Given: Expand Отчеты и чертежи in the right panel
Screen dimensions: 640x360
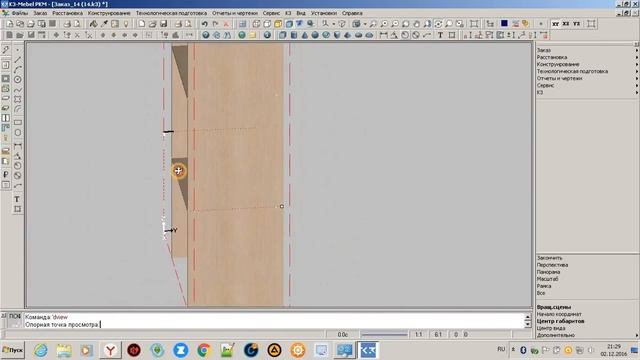Looking at the screenshot, I should click(587, 78).
